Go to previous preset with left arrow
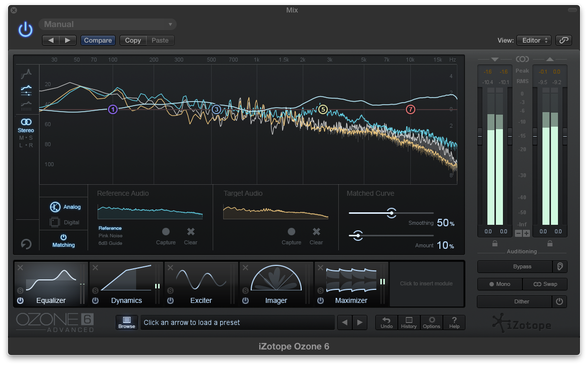The height and width of the screenshot is (366, 588). point(51,40)
